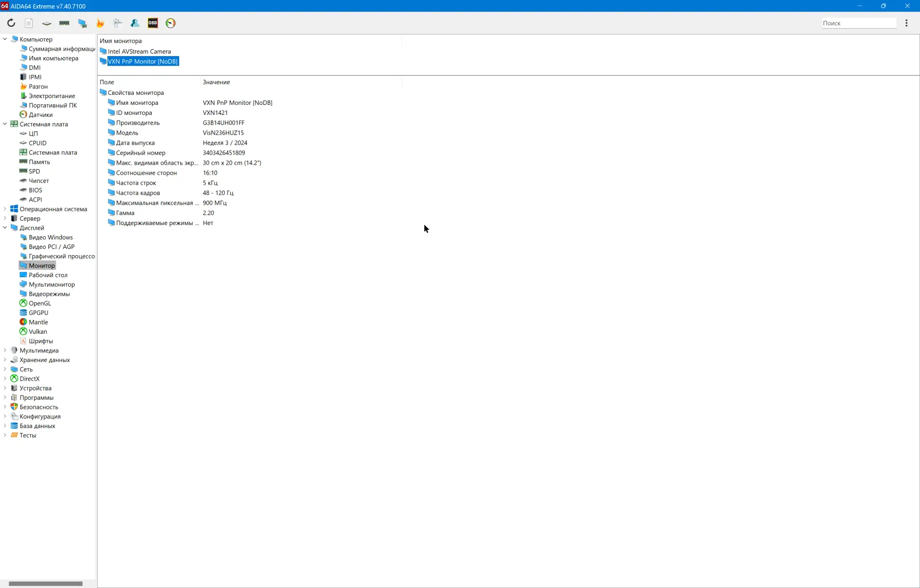Click the user silhouette toolbar icon
This screenshot has width=920, height=588.
click(x=135, y=23)
